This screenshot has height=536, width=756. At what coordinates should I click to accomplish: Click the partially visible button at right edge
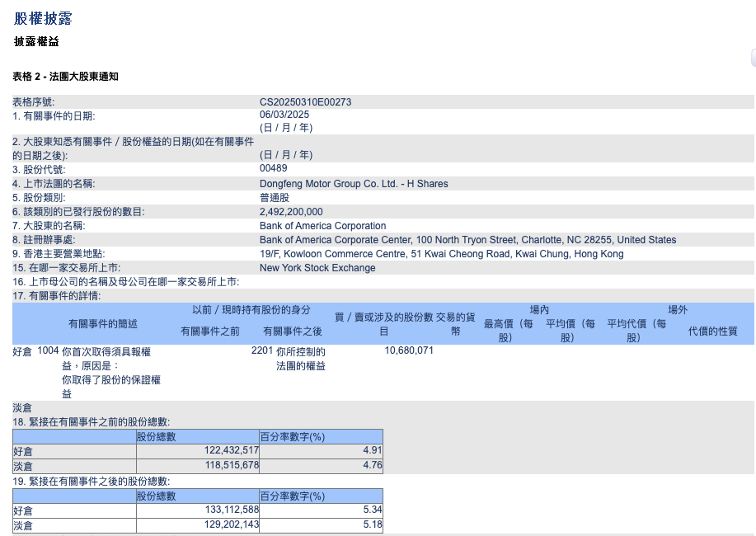click(x=753, y=58)
